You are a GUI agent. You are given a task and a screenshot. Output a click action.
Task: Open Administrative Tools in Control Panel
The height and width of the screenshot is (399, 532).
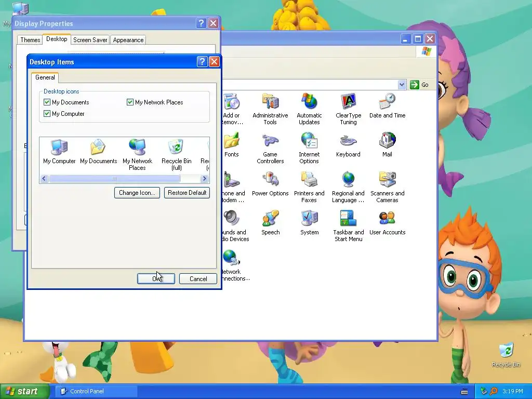click(x=270, y=109)
